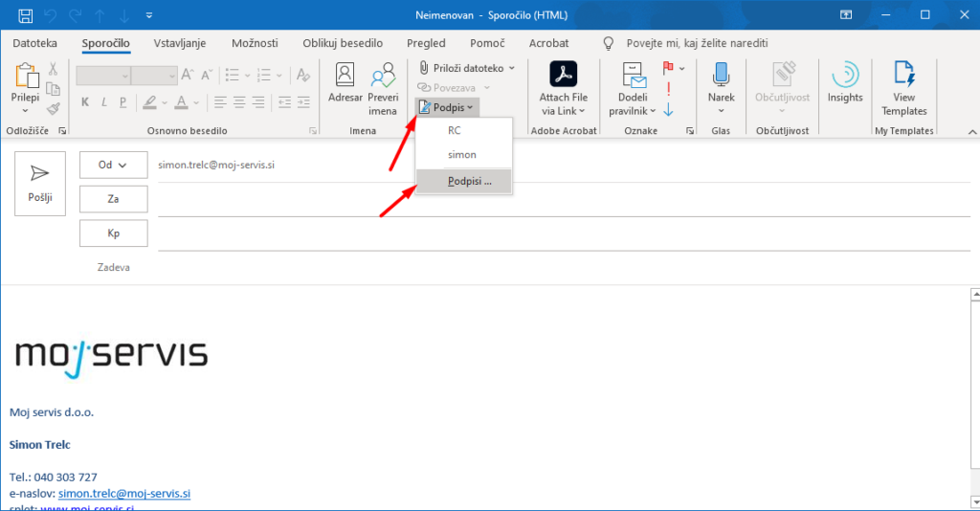The image size is (980, 511).
Task: Align text left
Action: tap(220, 102)
